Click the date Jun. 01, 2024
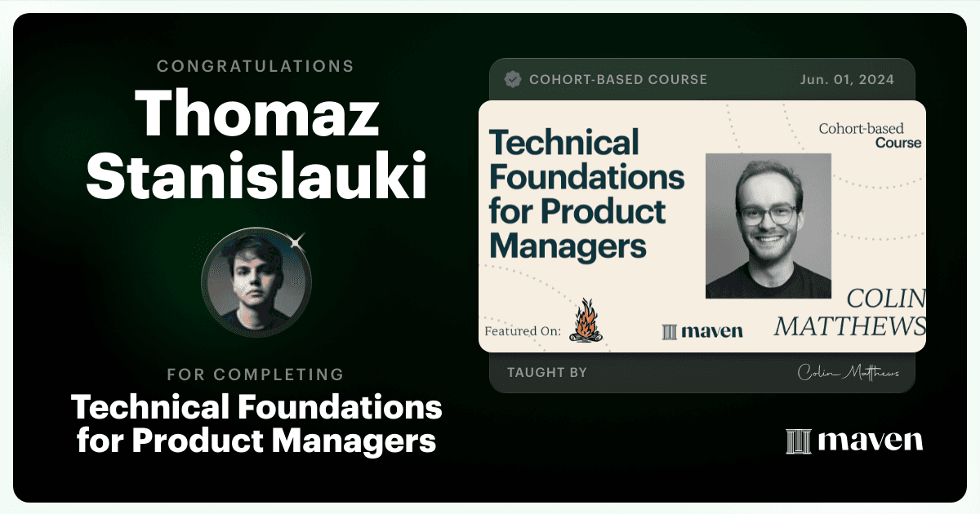980x514 pixels. point(846,80)
